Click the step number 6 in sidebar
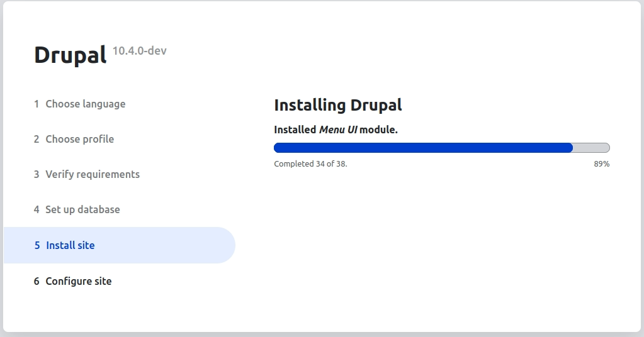The image size is (644, 337). (x=37, y=281)
